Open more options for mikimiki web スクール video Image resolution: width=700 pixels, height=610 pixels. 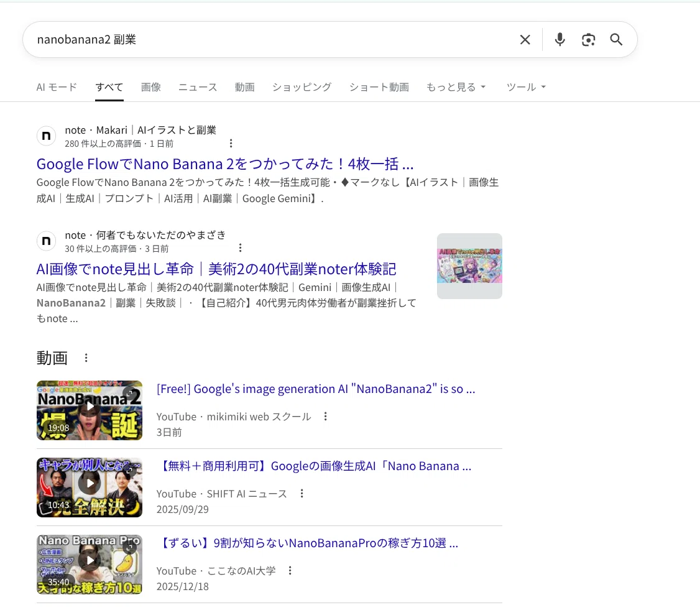tap(326, 416)
